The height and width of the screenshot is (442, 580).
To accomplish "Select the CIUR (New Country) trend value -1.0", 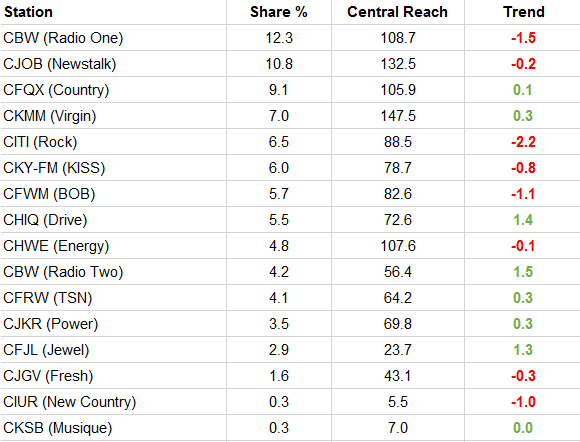I will (x=523, y=402).
